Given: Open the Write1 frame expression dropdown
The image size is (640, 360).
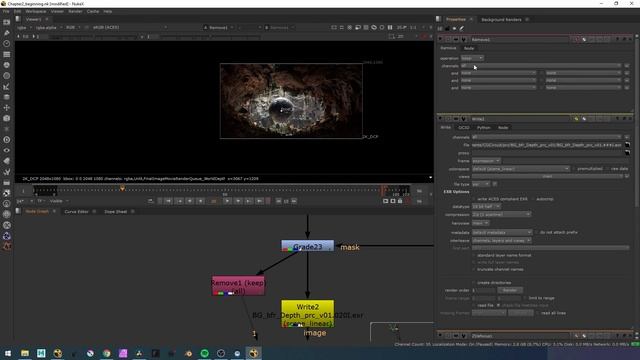Looking at the screenshot, I should (486, 161).
